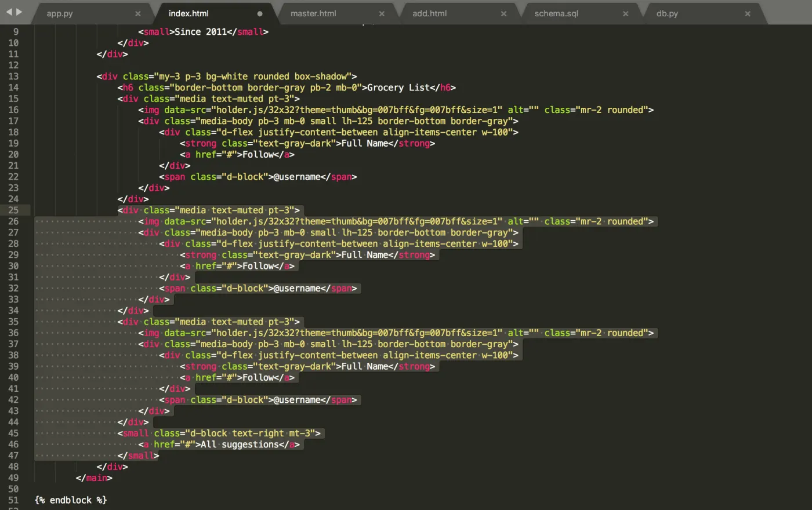Close the db.py tab
Image resolution: width=812 pixels, height=510 pixels.
click(748, 13)
